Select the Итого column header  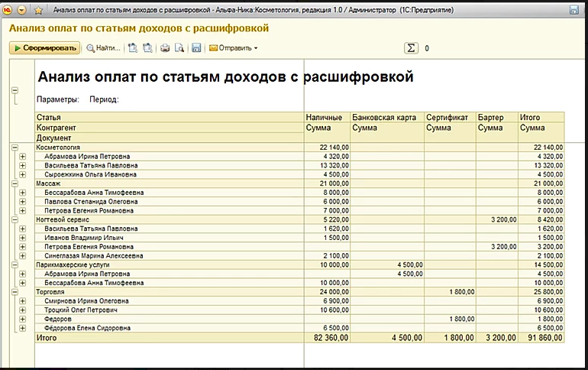click(x=541, y=117)
